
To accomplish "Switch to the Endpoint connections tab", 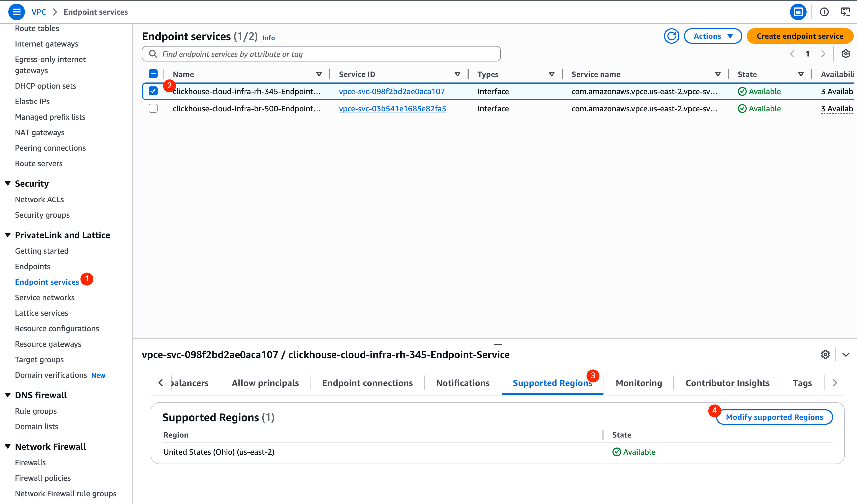I will click(x=367, y=383).
